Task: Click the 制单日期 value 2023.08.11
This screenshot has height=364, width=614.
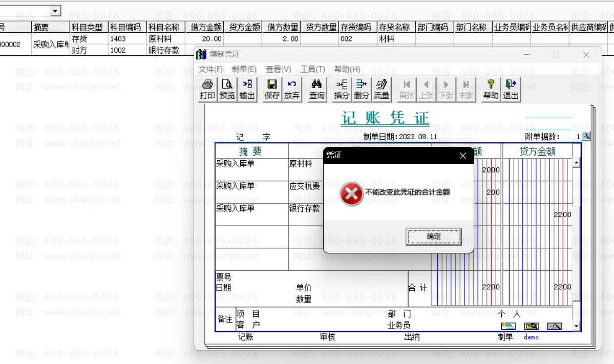Action: pos(418,137)
